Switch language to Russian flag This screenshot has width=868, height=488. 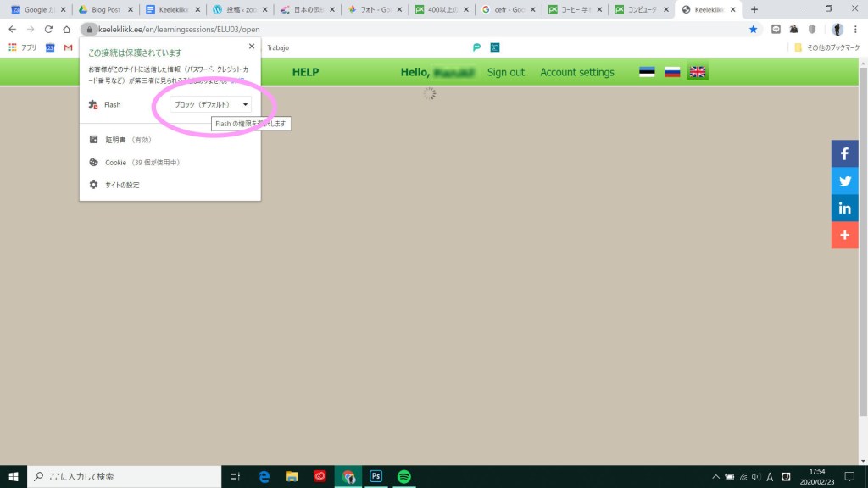point(672,72)
